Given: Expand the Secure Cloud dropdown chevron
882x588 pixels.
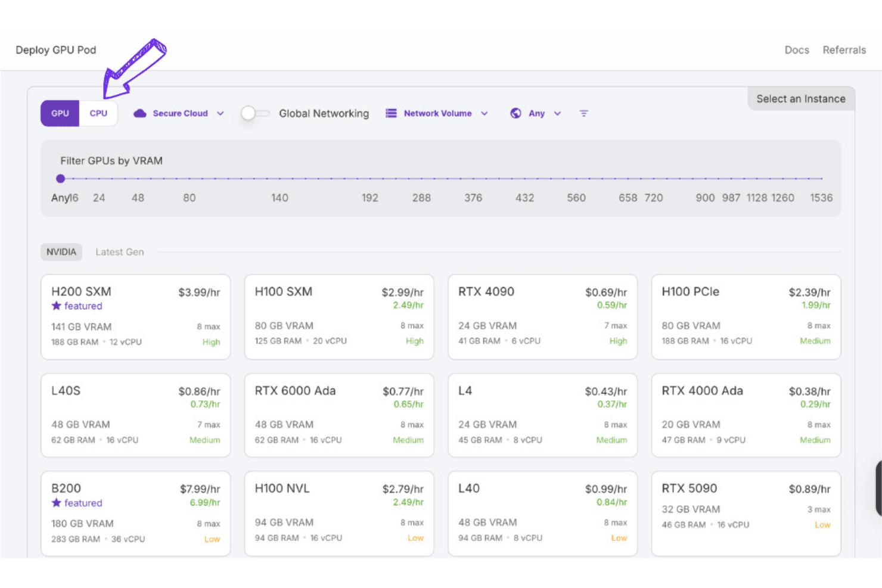Looking at the screenshot, I should [x=220, y=113].
